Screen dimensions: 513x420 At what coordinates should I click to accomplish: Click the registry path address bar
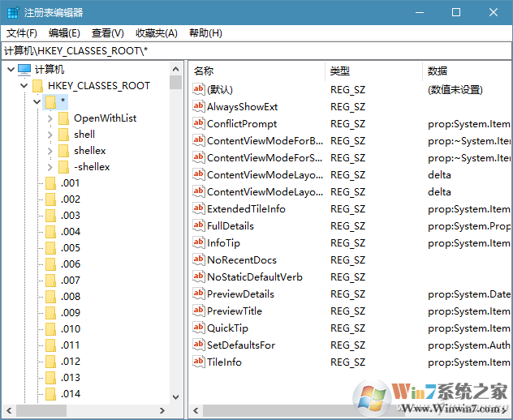[x=256, y=50]
